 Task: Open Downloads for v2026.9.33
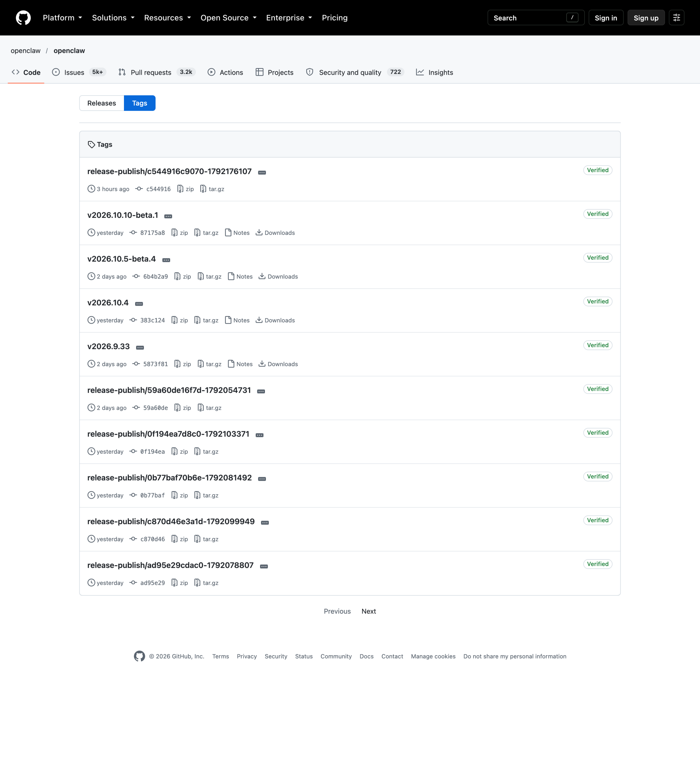[x=279, y=364]
